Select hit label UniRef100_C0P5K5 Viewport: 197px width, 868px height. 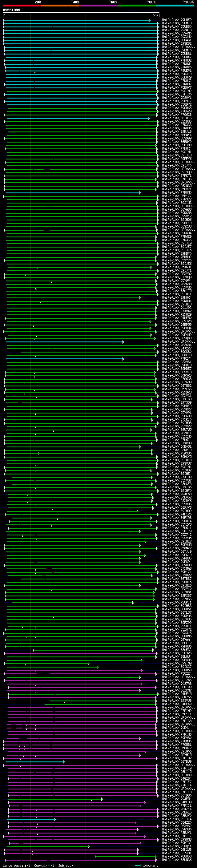point(177,375)
